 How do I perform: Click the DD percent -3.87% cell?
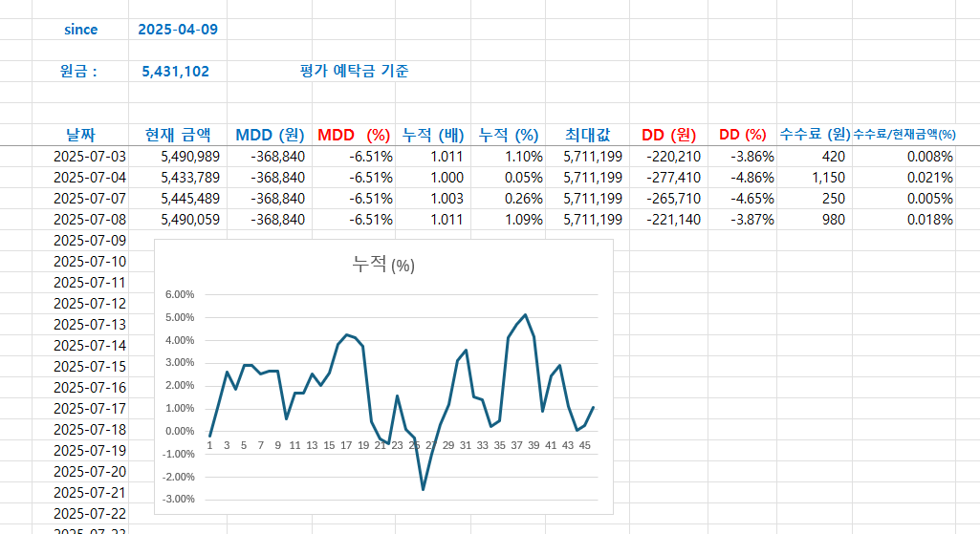point(743,220)
